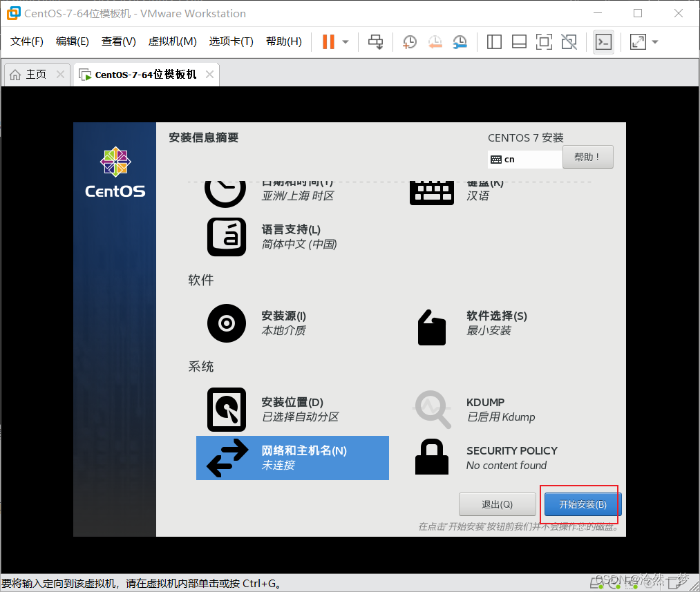Click the 开始安装(B) button
Viewport: 700px width, 592px height.
(583, 504)
